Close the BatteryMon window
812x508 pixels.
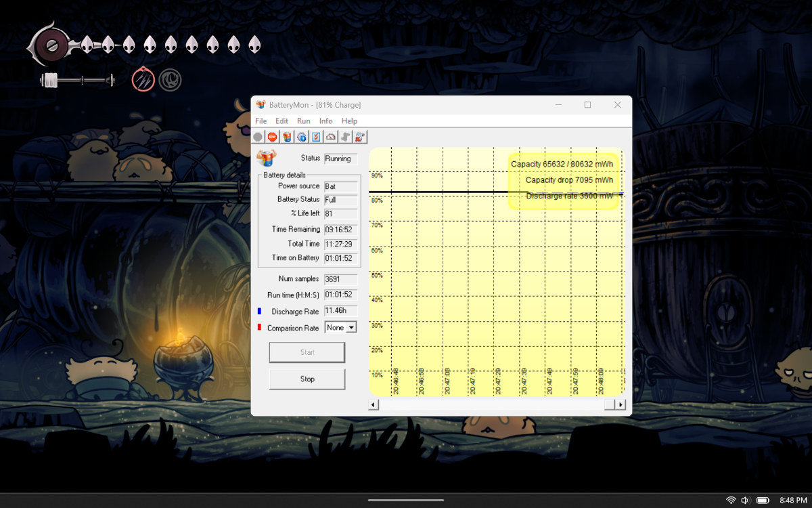pyautogui.click(x=617, y=105)
